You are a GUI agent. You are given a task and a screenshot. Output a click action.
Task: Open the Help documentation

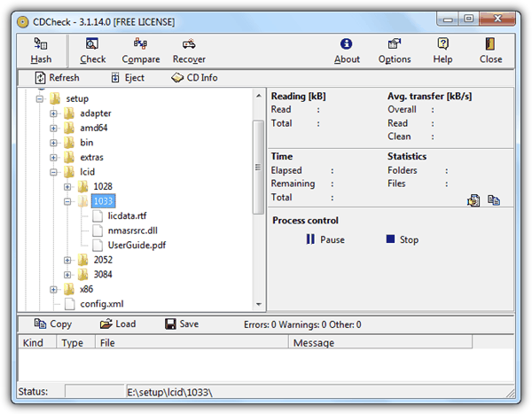[x=442, y=51]
